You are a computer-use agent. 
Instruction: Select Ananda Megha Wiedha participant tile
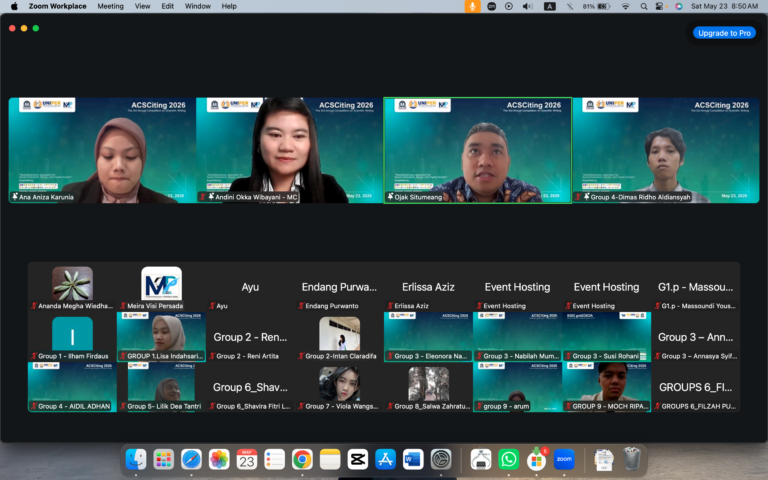coord(72,288)
